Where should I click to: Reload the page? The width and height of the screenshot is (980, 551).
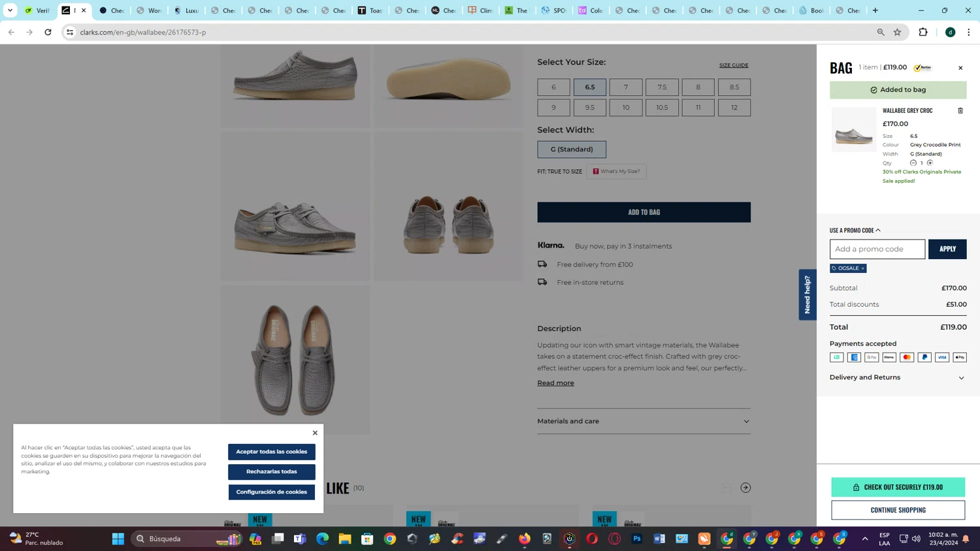click(48, 32)
